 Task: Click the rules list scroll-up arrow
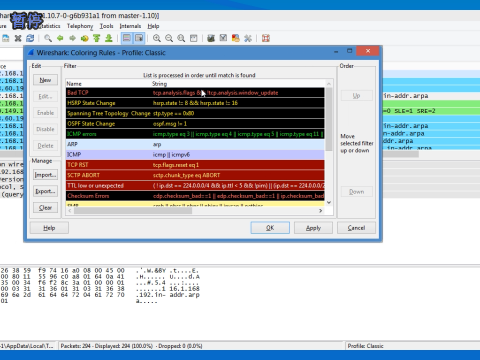pyautogui.click(x=329, y=84)
